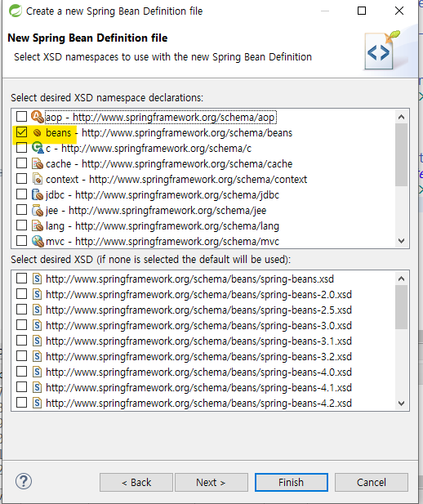Enable the context namespace checkbox
The image size is (423, 504).
(21, 178)
